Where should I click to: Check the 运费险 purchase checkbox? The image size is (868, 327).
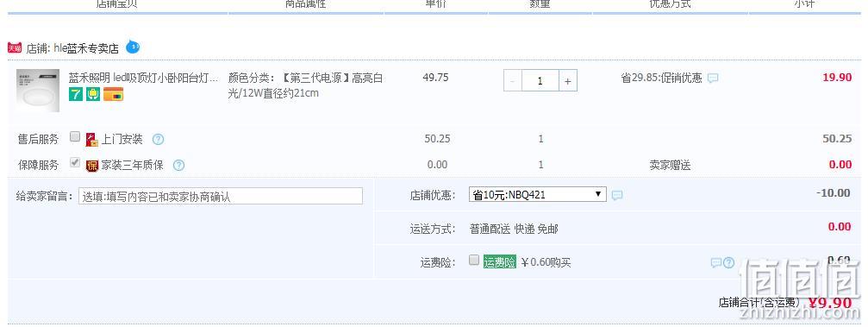pyautogui.click(x=474, y=260)
